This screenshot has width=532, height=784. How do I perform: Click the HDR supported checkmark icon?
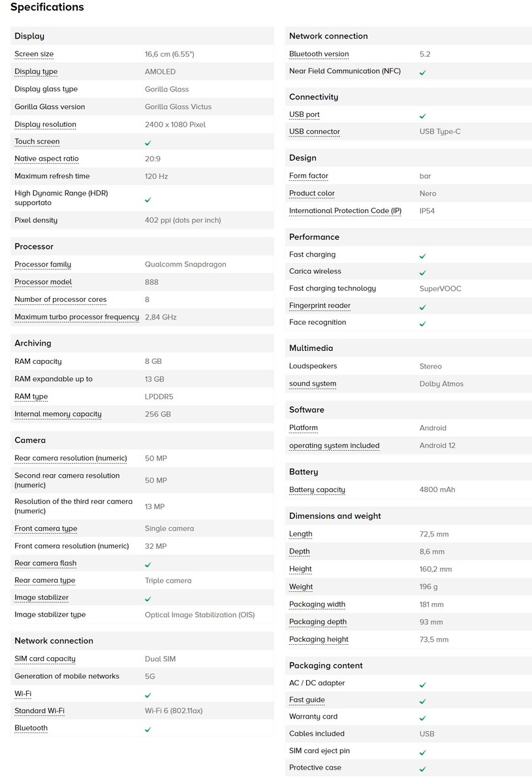pos(148,199)
